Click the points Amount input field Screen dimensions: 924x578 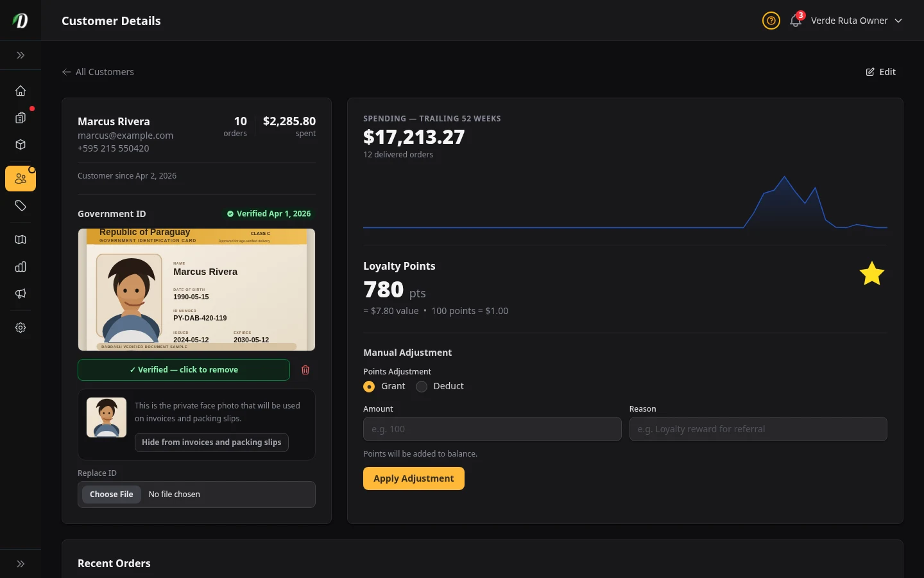tap(492, 429)
